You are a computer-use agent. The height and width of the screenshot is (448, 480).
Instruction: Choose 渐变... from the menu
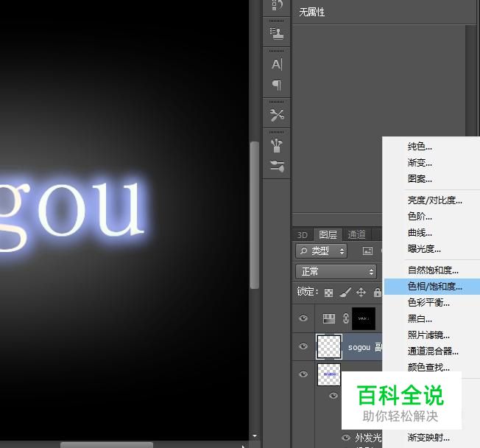[420, 163]
